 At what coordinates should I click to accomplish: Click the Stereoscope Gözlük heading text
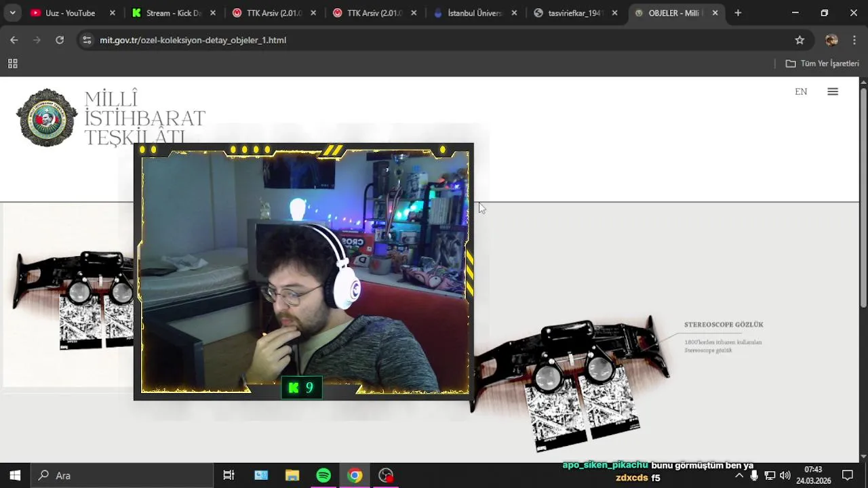724,325
